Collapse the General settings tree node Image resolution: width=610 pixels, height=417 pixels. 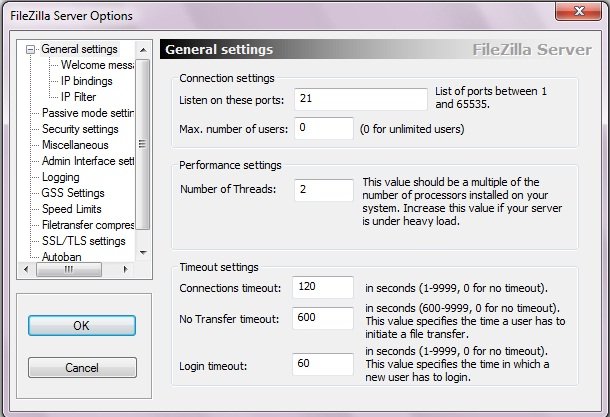tap(31, 49)
